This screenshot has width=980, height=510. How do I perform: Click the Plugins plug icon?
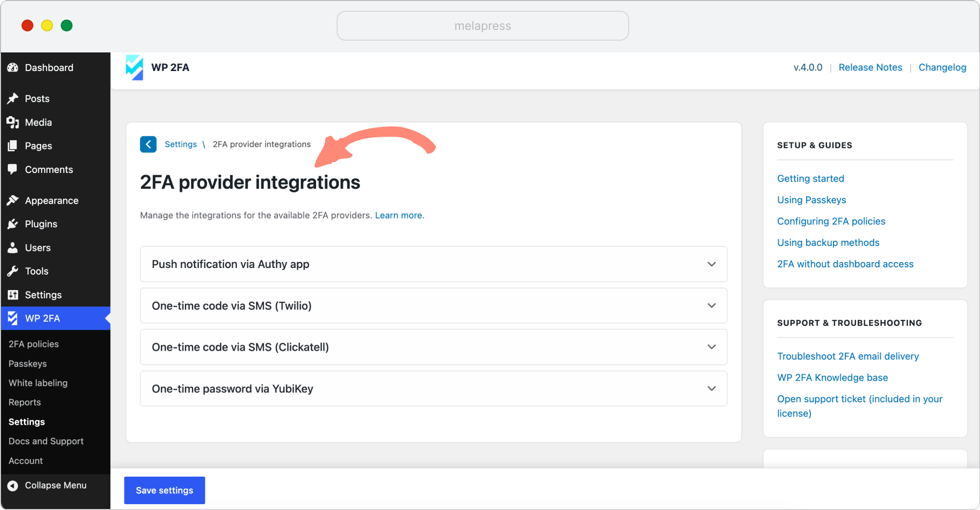tap(13, 224)
